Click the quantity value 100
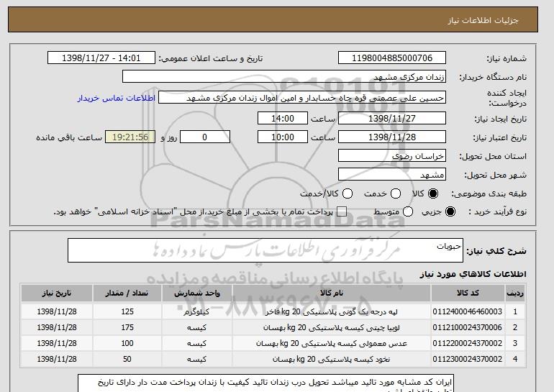Viewport: 554px width, 392px height. 127,343
